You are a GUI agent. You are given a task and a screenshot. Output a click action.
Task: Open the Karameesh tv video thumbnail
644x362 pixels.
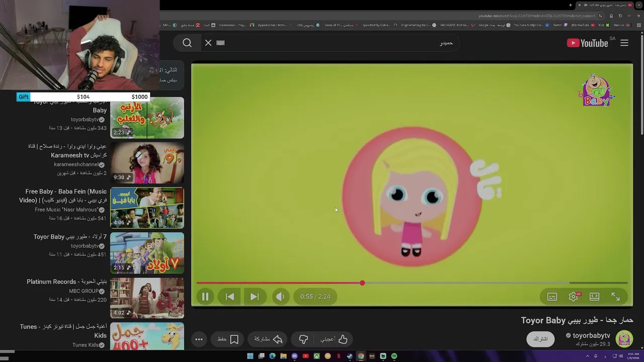point(147,163)
